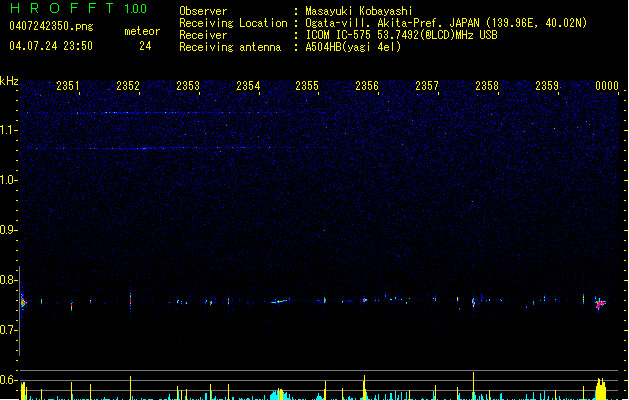Click the strong meteor echo near 0000
This screenshot has width=629, height=400.
click(x=600, y=304)
